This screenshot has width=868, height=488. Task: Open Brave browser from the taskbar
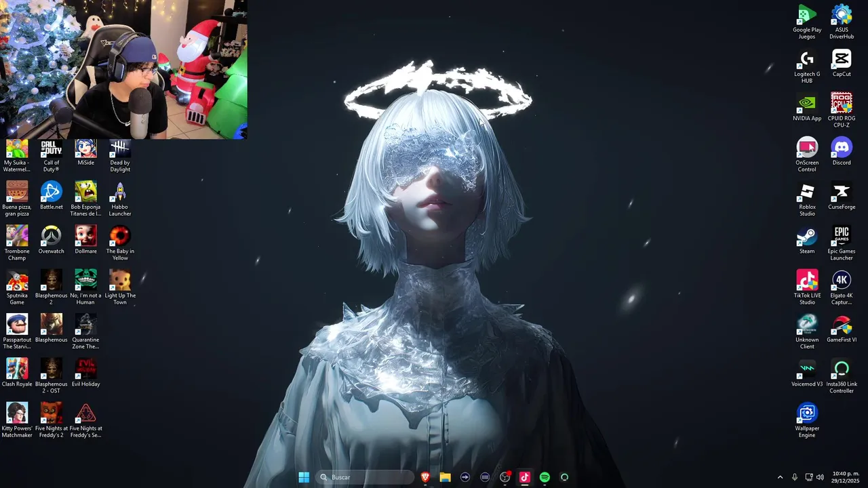425,477
